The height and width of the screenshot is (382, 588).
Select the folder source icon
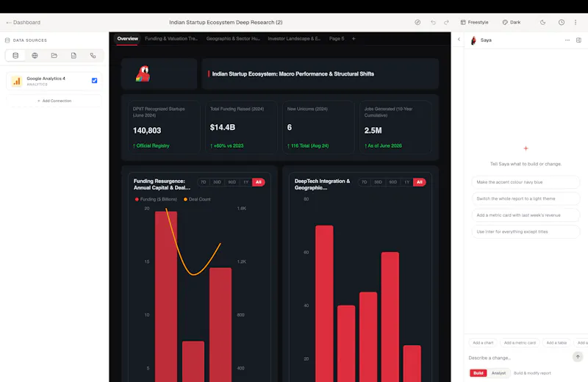[54, 56]
